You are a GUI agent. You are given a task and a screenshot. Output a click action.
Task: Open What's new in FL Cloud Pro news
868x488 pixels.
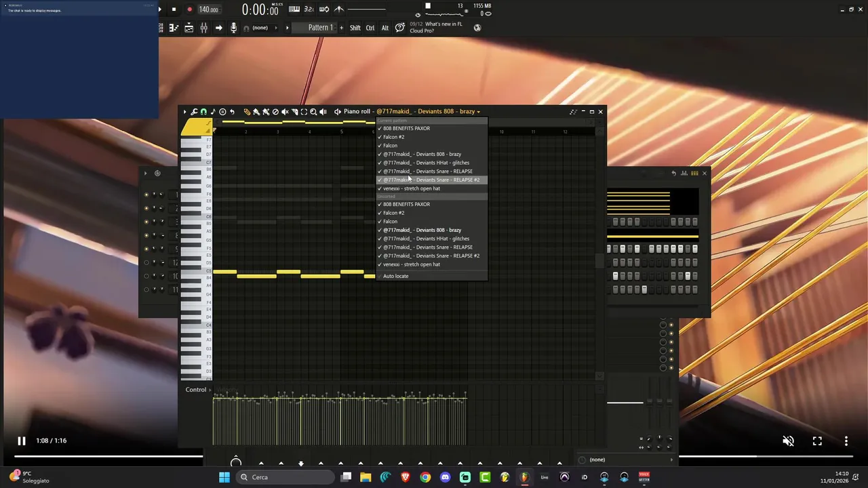coord(435,27)
